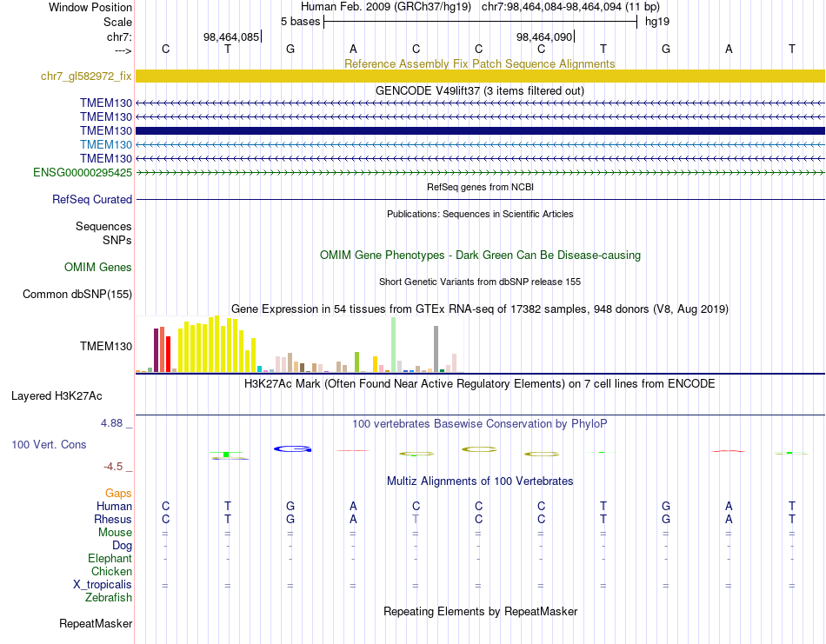Click the Reference Assembly Fix Patch title

coord(479,63)
